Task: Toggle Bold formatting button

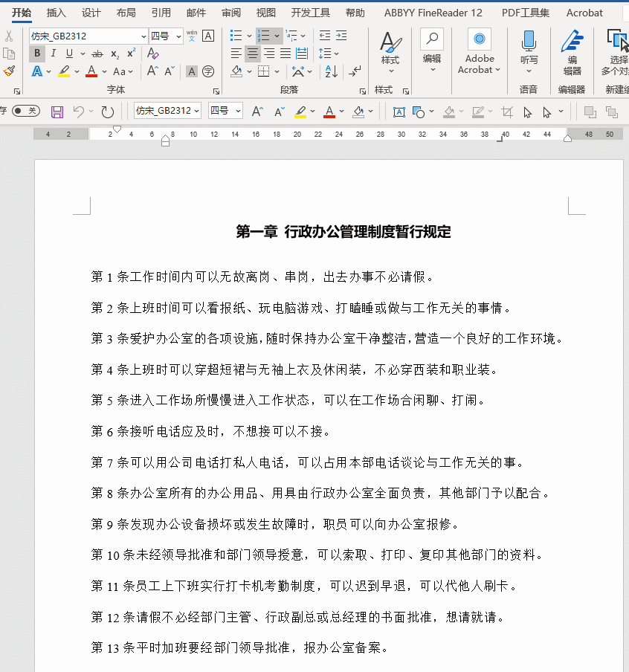Action: tap(36, 54)
